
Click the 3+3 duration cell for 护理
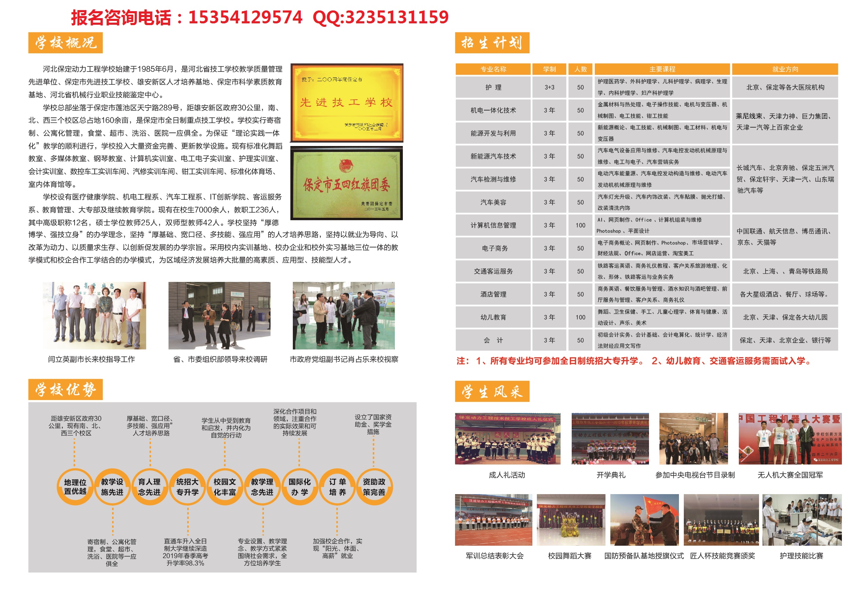click(x=549, y=87)
